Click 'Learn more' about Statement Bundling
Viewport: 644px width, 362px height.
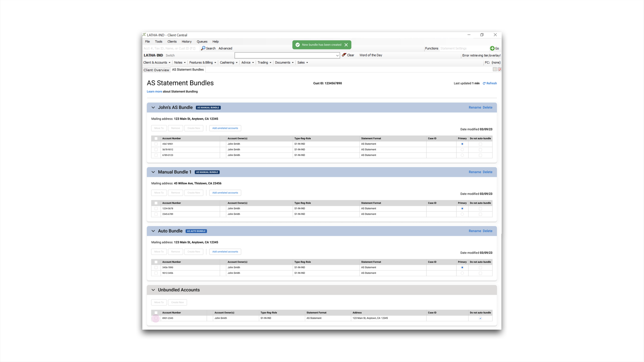tap(154, 92)
